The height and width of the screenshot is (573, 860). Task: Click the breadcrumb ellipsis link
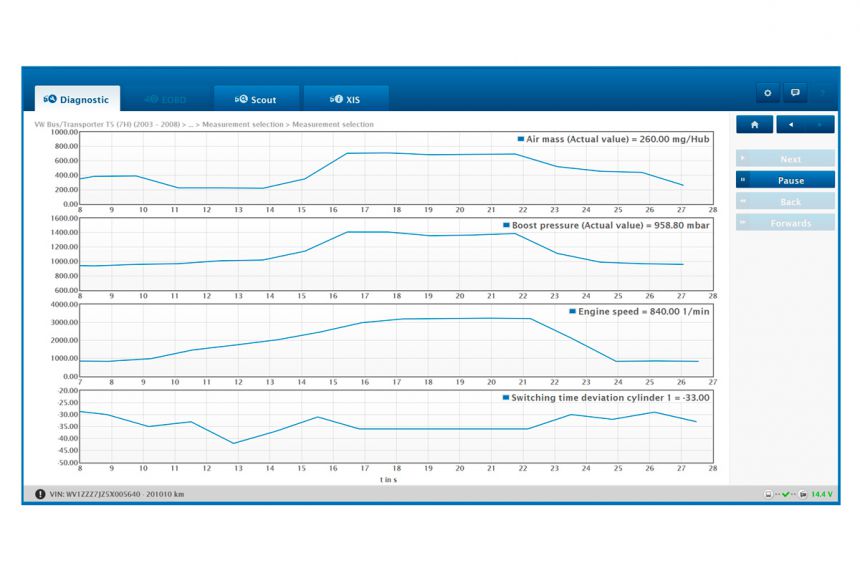click(x=190, y=124)
